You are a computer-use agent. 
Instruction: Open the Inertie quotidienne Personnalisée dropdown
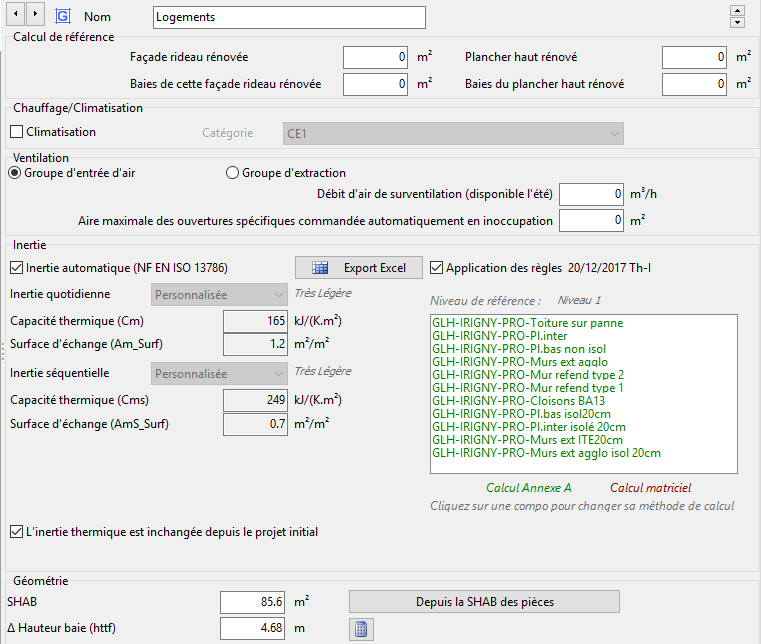[219, 295]
